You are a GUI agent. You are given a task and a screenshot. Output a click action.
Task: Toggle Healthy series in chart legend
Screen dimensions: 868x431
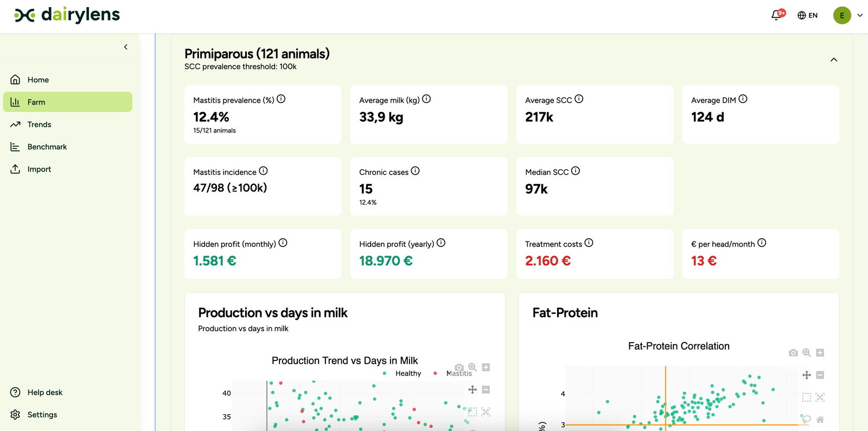click(402, 373)
